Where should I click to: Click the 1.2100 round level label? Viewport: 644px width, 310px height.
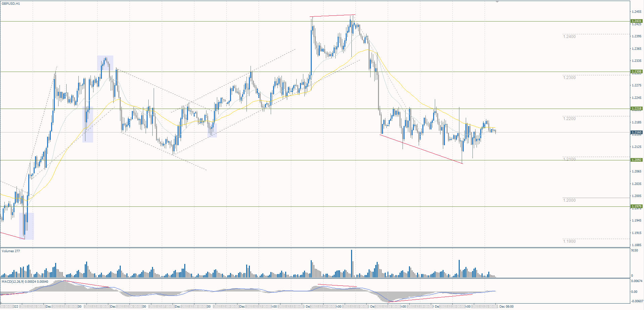(x=569, y=159)
